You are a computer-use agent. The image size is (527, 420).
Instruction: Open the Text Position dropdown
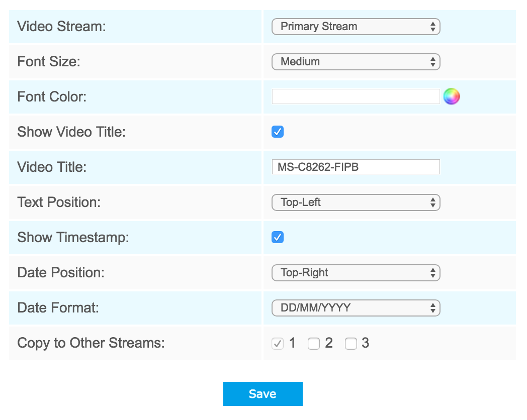[x=356, y=202]
